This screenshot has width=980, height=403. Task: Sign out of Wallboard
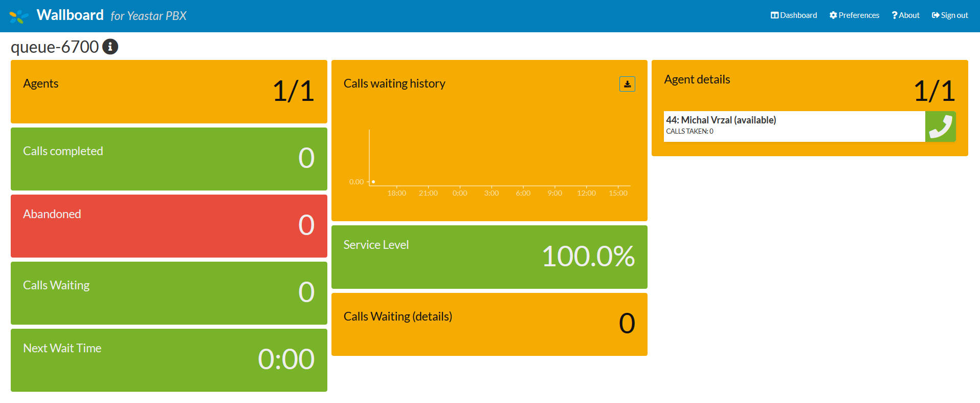[x=950, y=15]
